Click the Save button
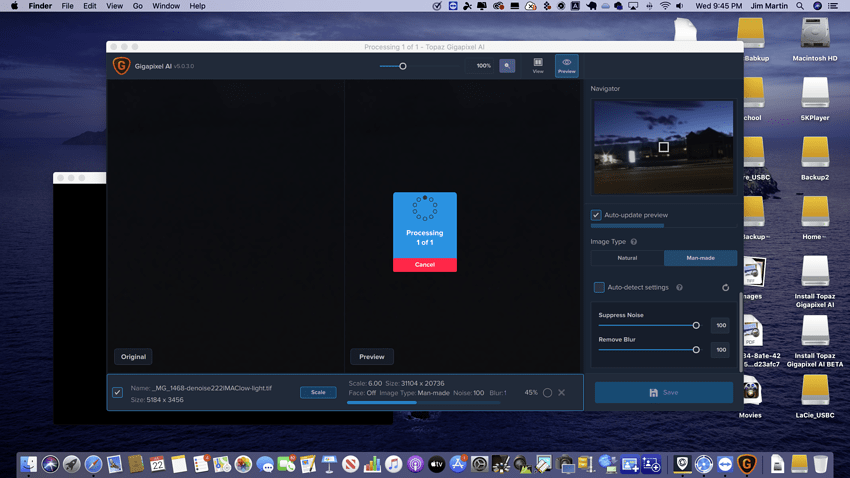Screen dimensions: 850x478 (664, 392)
